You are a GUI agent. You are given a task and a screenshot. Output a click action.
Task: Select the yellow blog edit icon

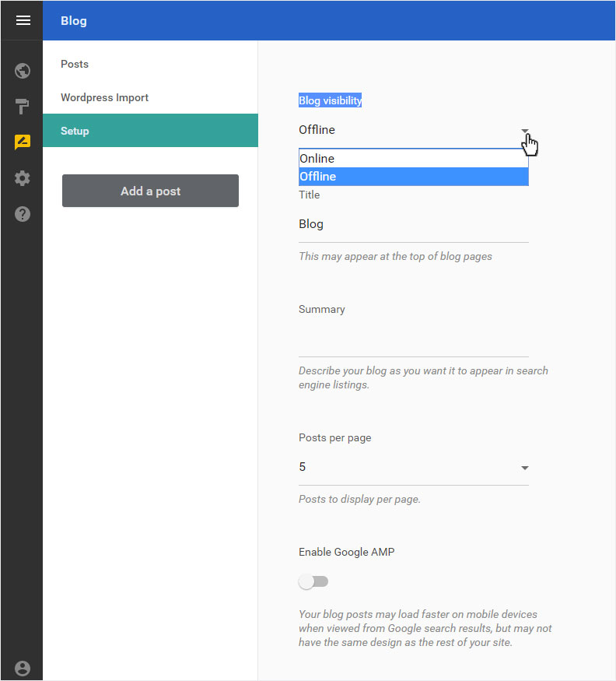pyautogui.click(x=23, y=142)
